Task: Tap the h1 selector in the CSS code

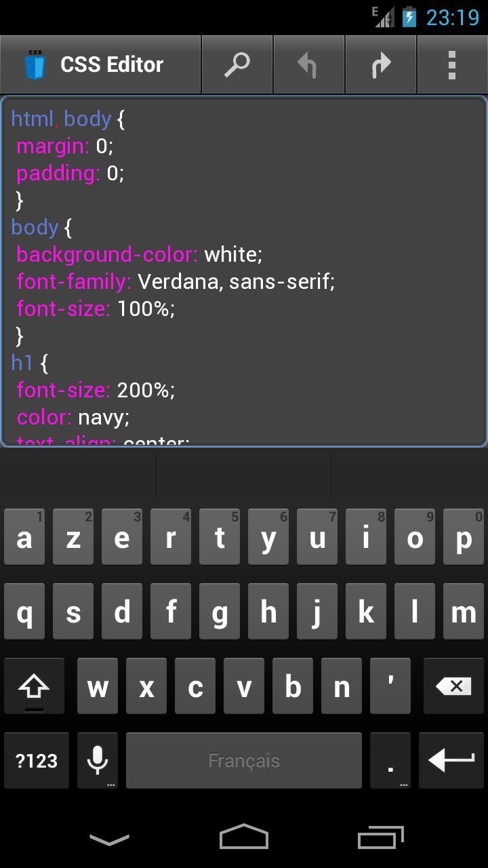Action: coord(22,363)
